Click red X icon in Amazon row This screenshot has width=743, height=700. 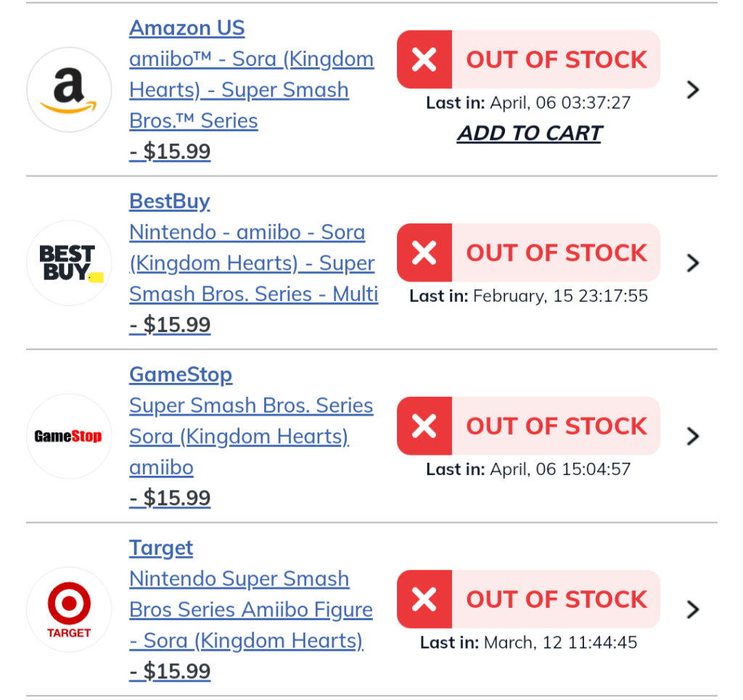point(424,59)
